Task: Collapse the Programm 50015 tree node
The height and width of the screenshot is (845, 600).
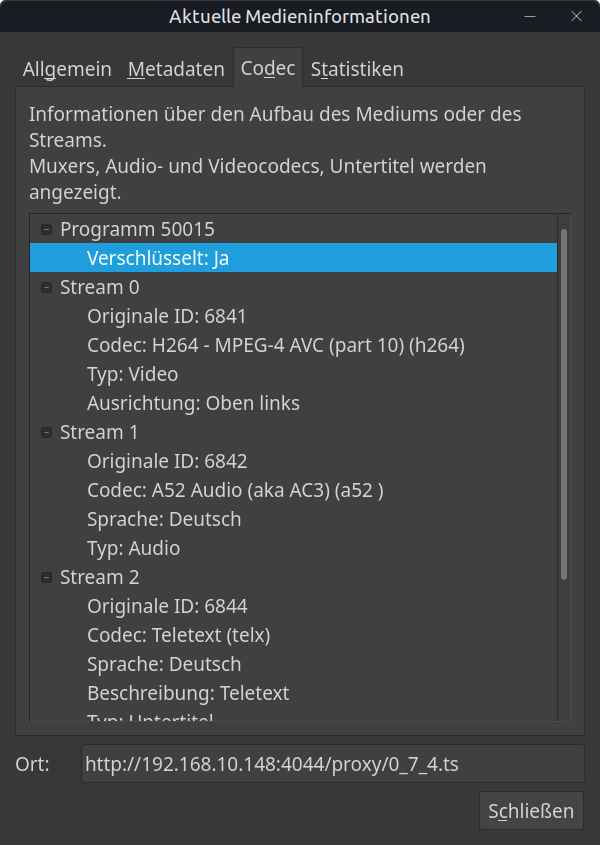Action: tap(45, 230)
